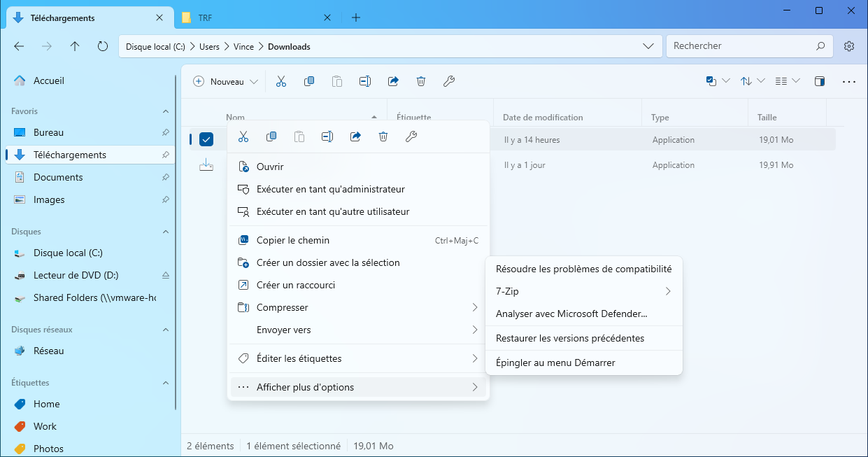Open Disque local (C:) in sidebar

coord(68,253)
